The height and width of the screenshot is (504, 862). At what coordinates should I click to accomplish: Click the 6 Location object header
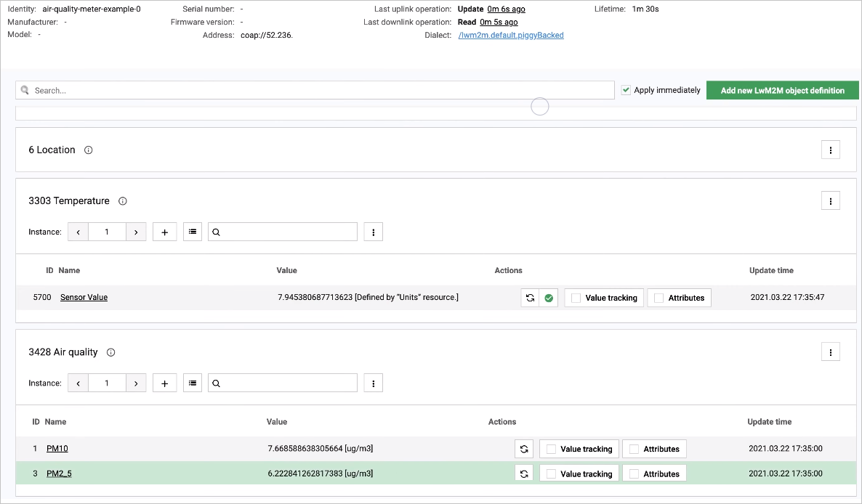pos(52,150)
